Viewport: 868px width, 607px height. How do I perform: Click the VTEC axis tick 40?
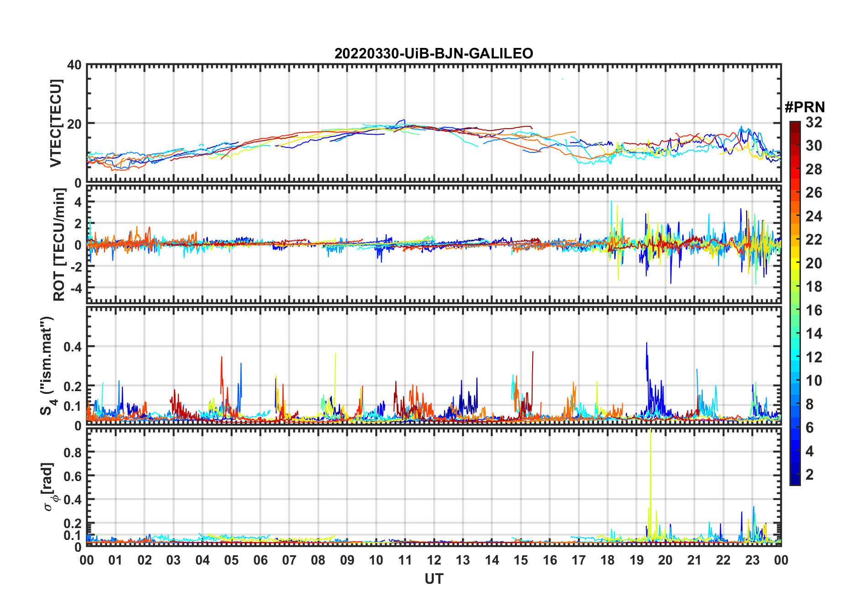click(x=74, y=65)
